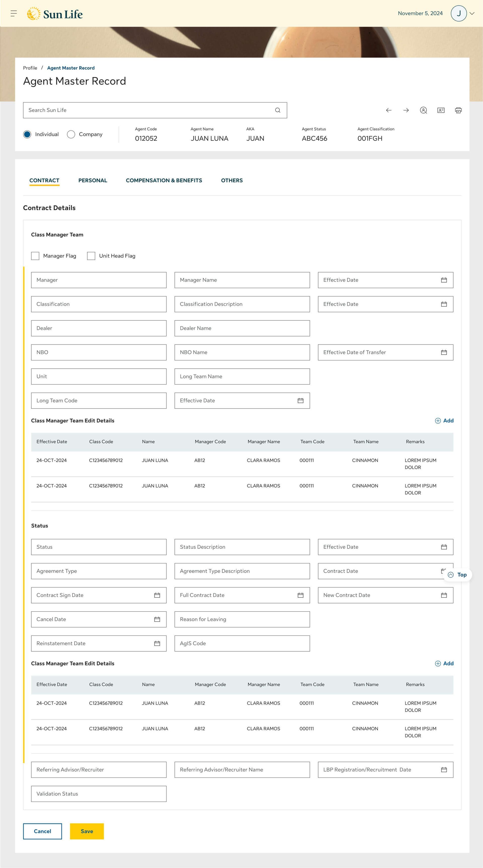Switch to the PERSONAL tab
The image size is (483, 868).
(93, 180)
